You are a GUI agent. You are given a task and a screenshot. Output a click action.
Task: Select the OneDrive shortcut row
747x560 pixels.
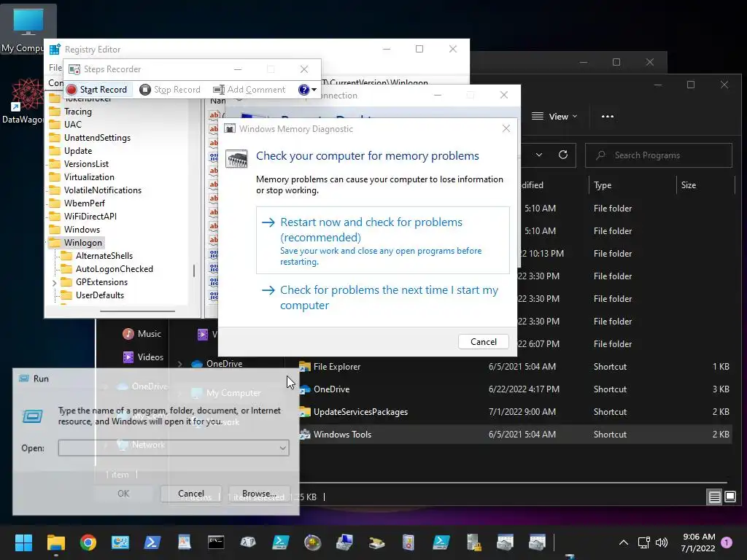514,389
